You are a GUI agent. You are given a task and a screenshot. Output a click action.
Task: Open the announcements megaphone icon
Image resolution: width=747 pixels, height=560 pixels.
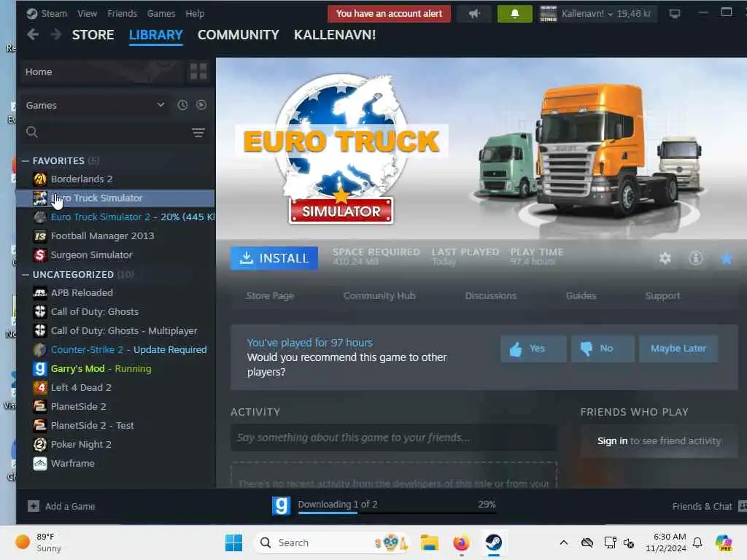click(473, 14)
